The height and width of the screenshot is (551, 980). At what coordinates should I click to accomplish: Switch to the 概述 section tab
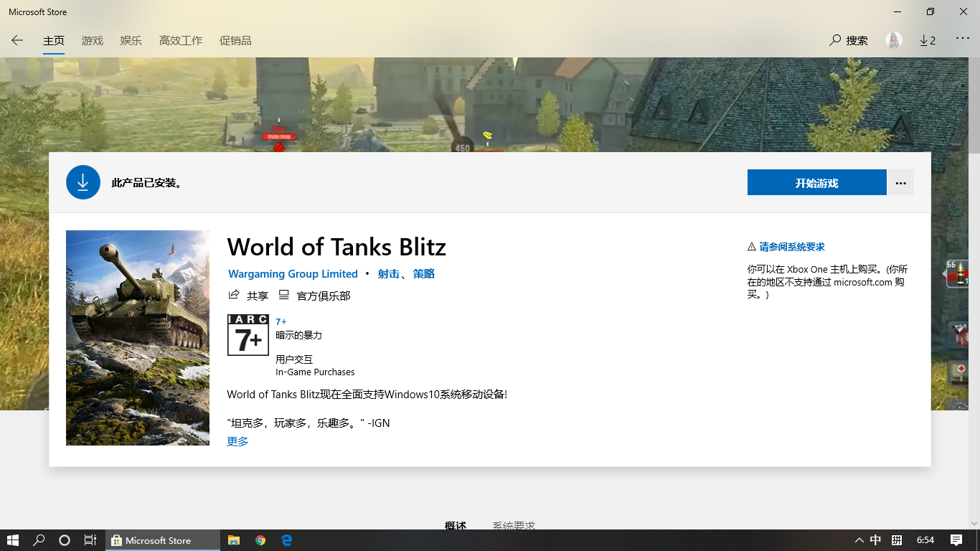pos(456,525)
